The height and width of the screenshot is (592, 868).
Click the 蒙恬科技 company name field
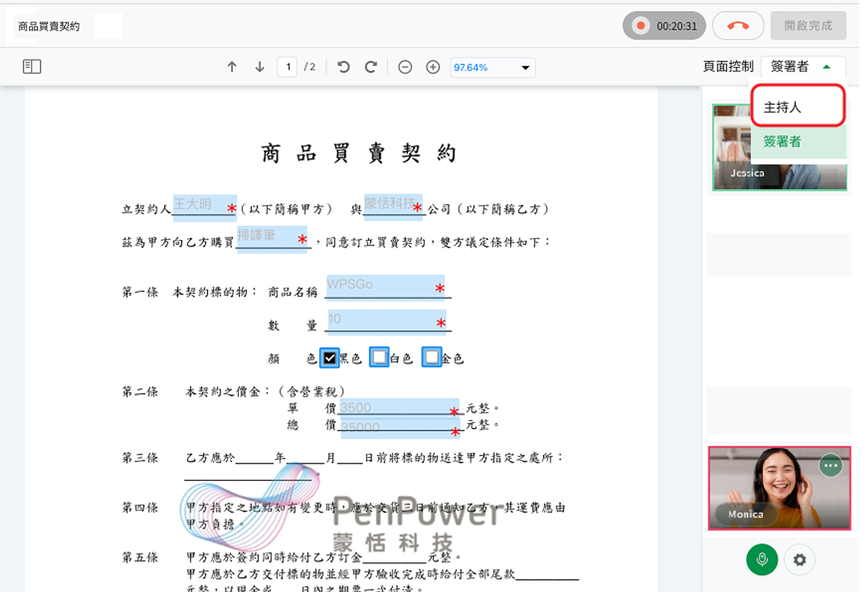[393, 207]
